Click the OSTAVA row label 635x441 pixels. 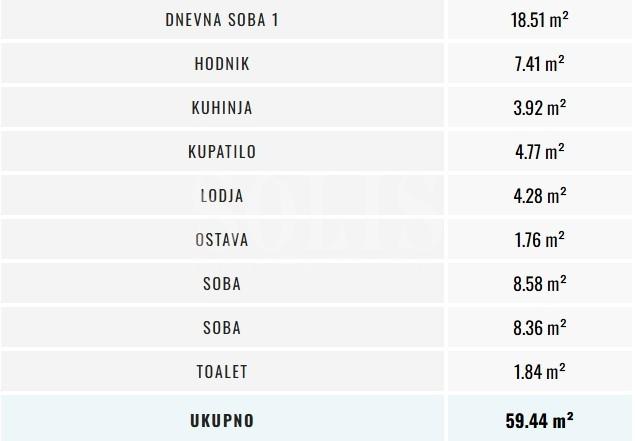pyautogui.click(x=221, y=240)
